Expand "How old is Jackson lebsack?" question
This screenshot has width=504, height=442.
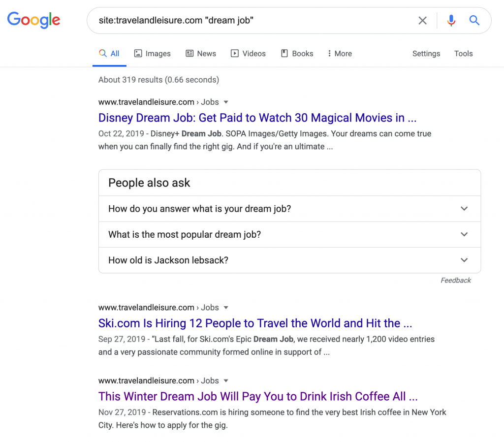click(x=289, y=260)
